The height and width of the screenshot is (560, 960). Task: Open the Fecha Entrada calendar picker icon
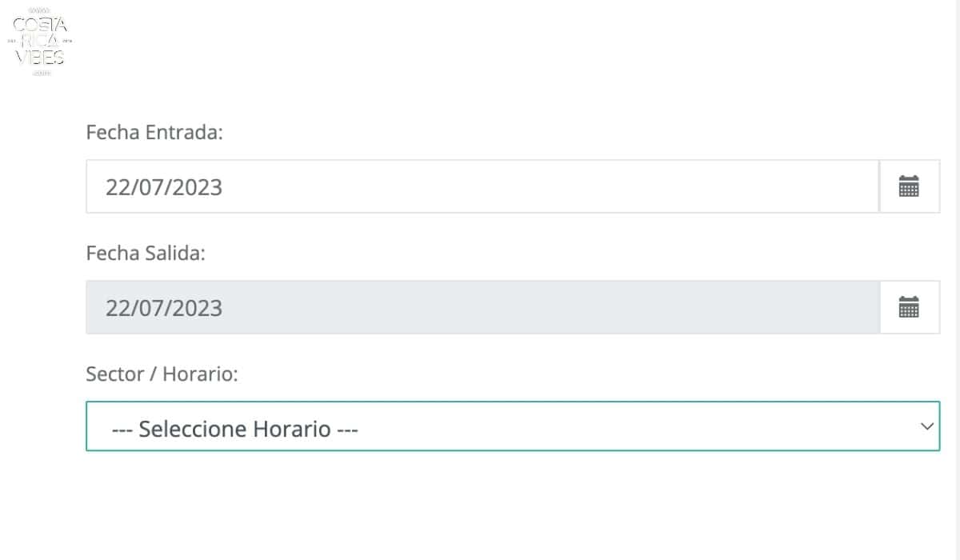(x=909, y=186)
